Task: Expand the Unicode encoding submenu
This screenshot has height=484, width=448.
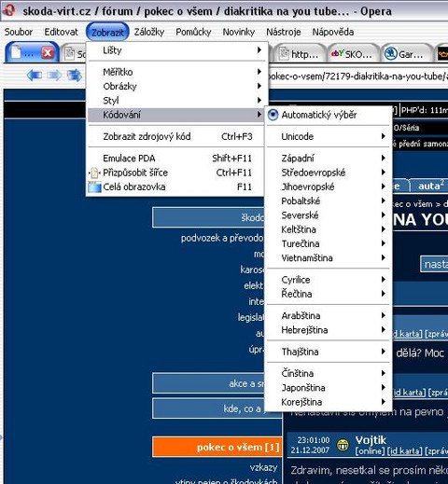Action: click(329, 136)
